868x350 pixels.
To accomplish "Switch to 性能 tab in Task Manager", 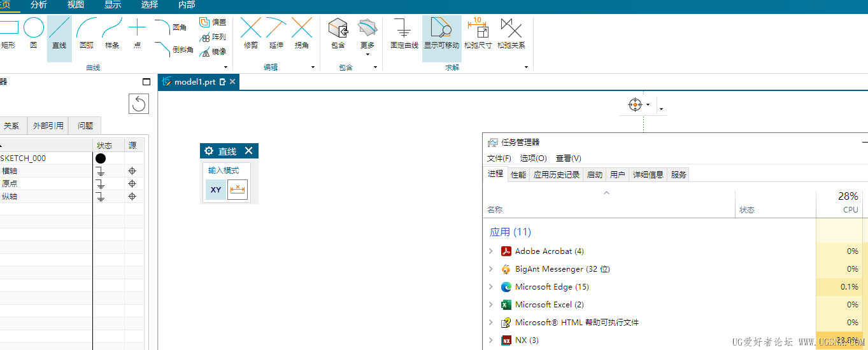I will (518, 174).
